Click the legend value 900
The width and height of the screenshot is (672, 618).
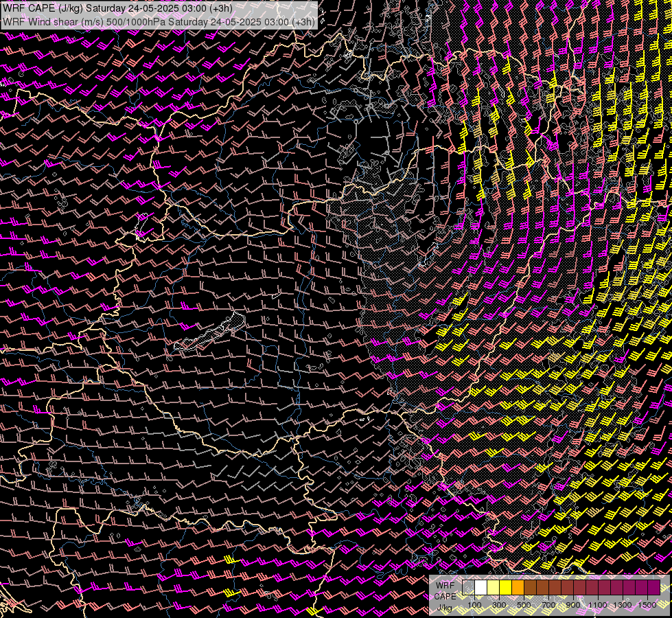click(573, 605)
